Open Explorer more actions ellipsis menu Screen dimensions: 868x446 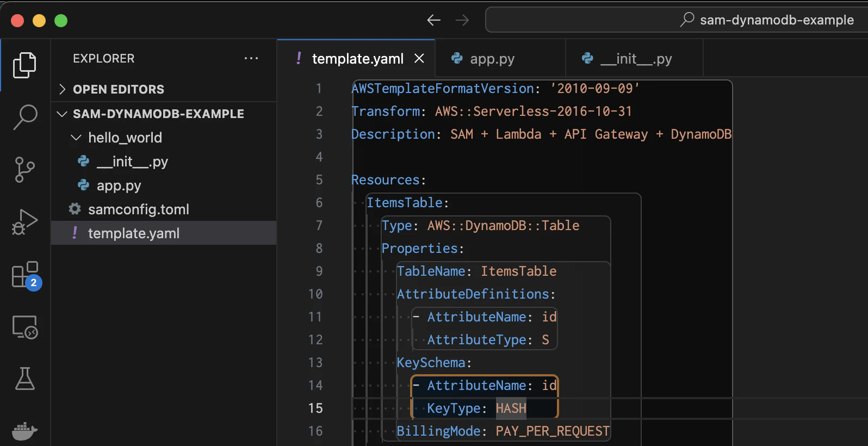[251, 58]
